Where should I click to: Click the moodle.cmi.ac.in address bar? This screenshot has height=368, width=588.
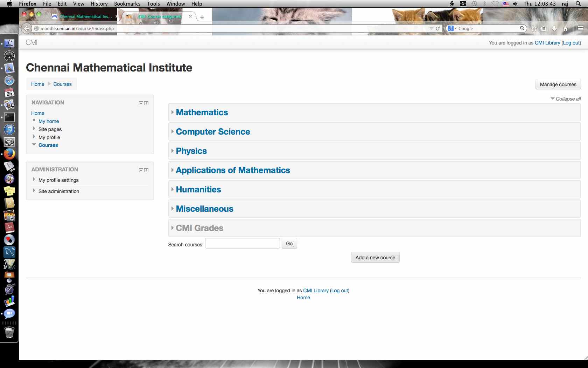(x=231, y=28)
